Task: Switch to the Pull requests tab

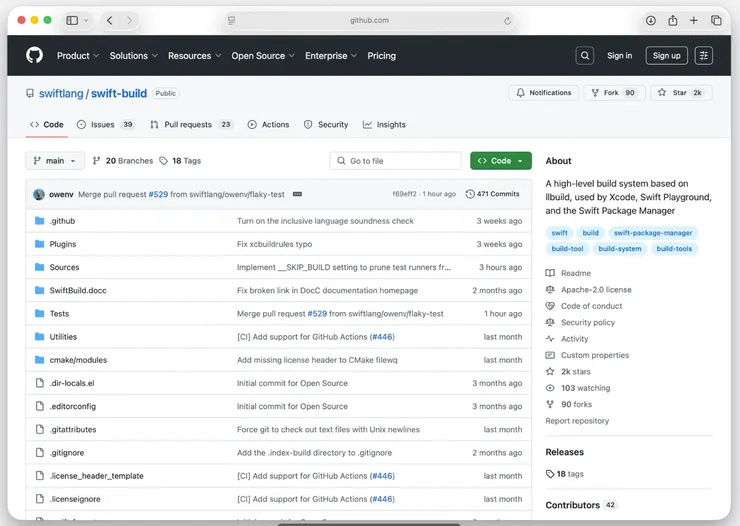Action: point(190,125)
